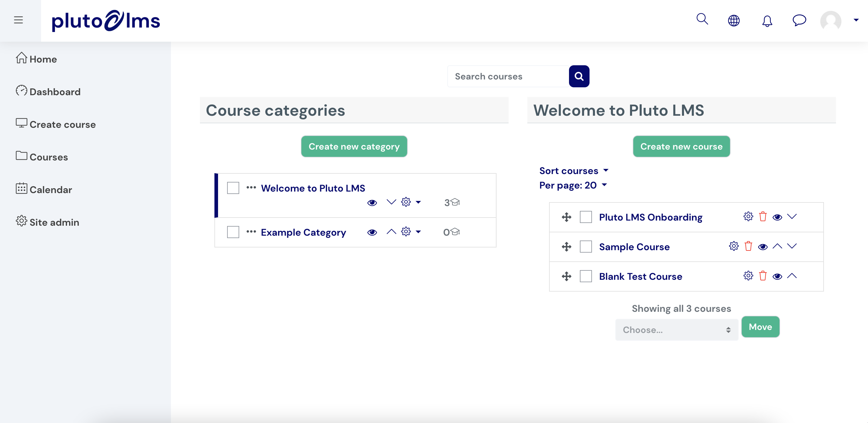Submit the course search button

click(x=579, y=76)
